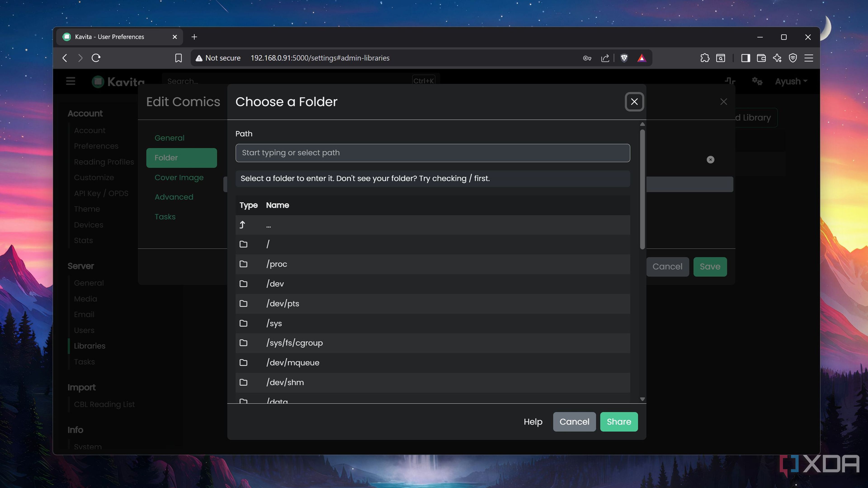Image resolution: width=868 pixels, height=488 pixels.
Task: Click the Kavita search field
Action: (301, 81)
